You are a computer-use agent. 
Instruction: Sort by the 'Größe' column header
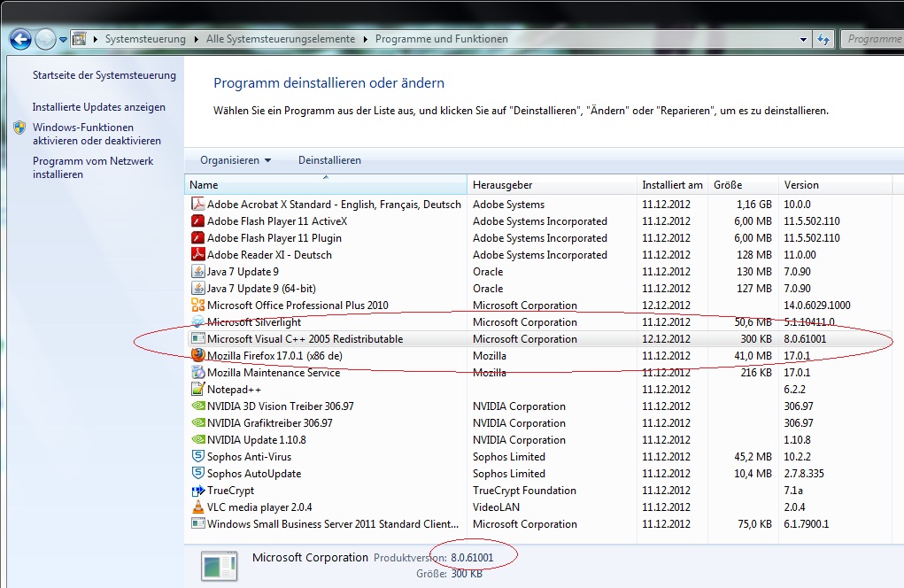(x=743, y=185)
